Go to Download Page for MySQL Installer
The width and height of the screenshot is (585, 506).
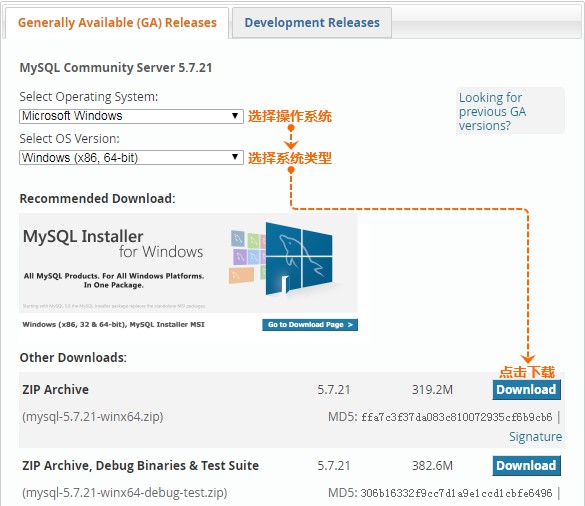[x=310, y=325]
